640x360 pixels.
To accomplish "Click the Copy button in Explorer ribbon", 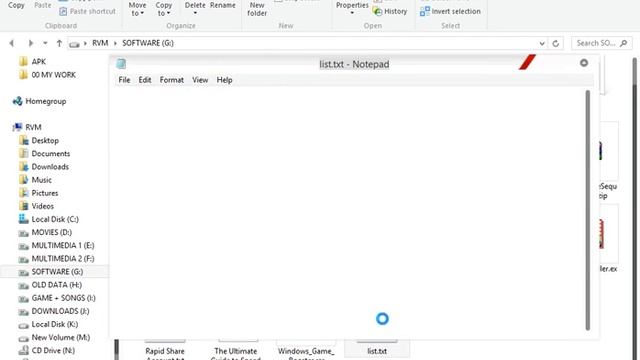I will pos(16,5).
